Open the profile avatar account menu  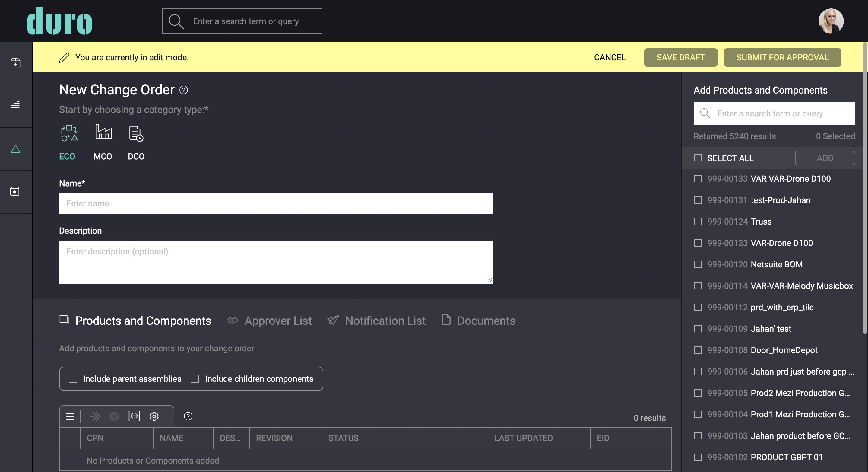click(831, 21)
